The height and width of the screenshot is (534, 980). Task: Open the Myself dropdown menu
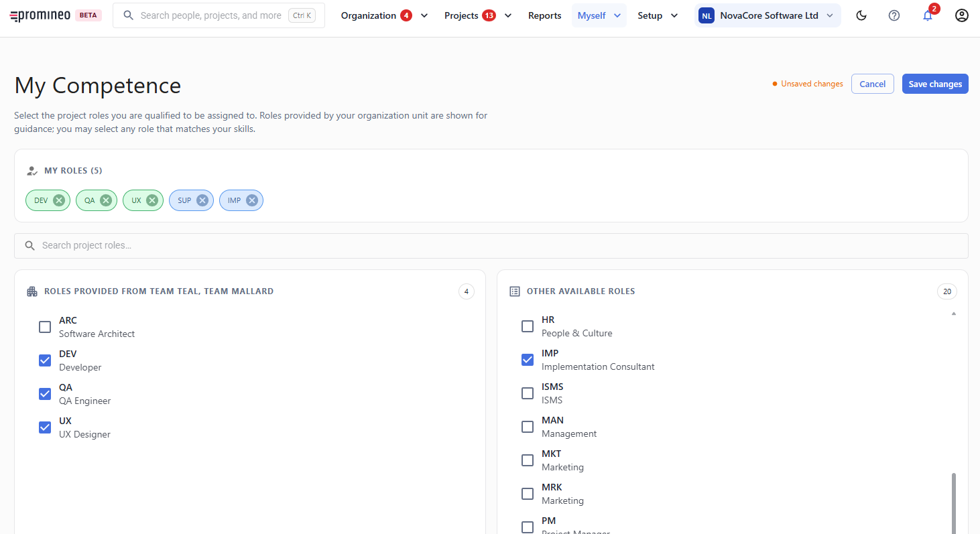pos(599,15)
